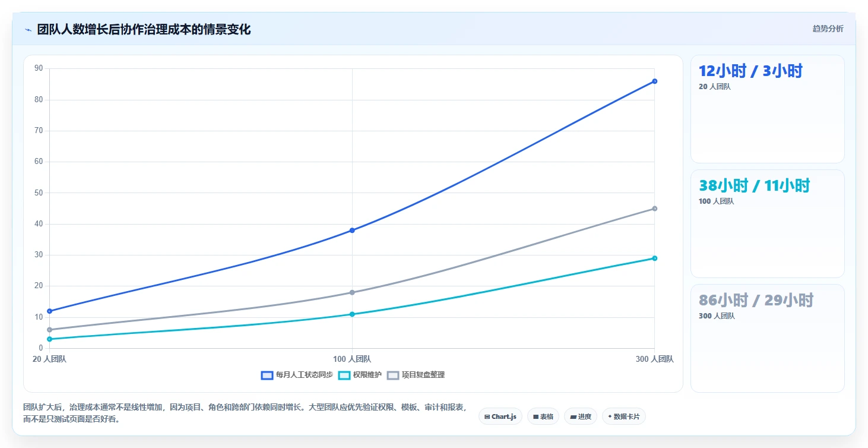This screenshot has height=448, width=868.
Task: Click the Chart.js tag
Action: [500, 417]
